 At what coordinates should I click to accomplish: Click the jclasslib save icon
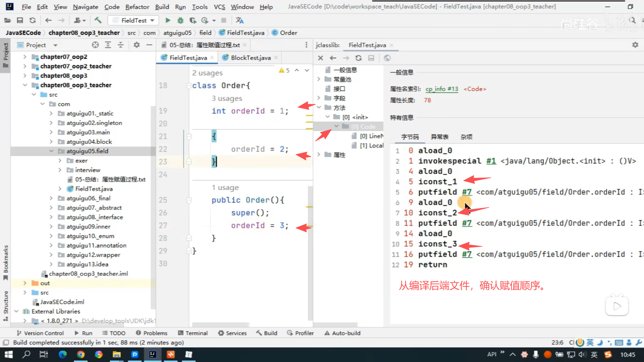(x=371, y=58)
